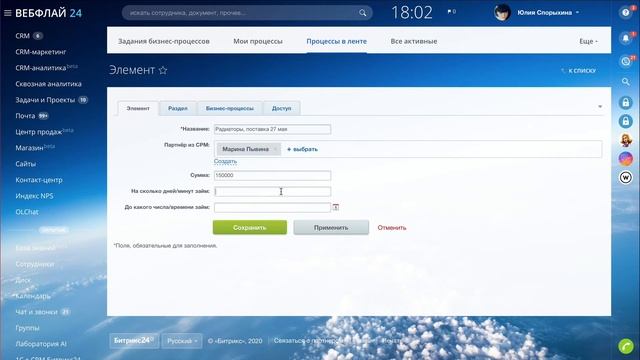Open calendar picker beside date field
This screenshot has height=360, width=640.
tap(336, 207)
